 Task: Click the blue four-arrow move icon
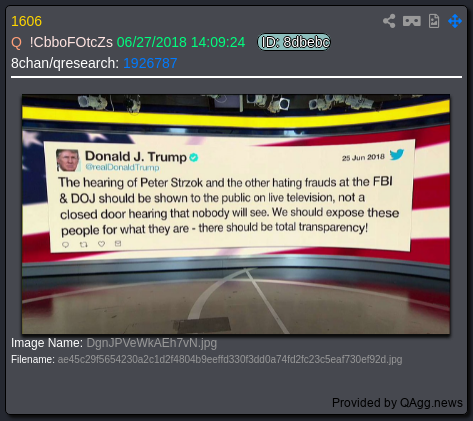[455, 21]
